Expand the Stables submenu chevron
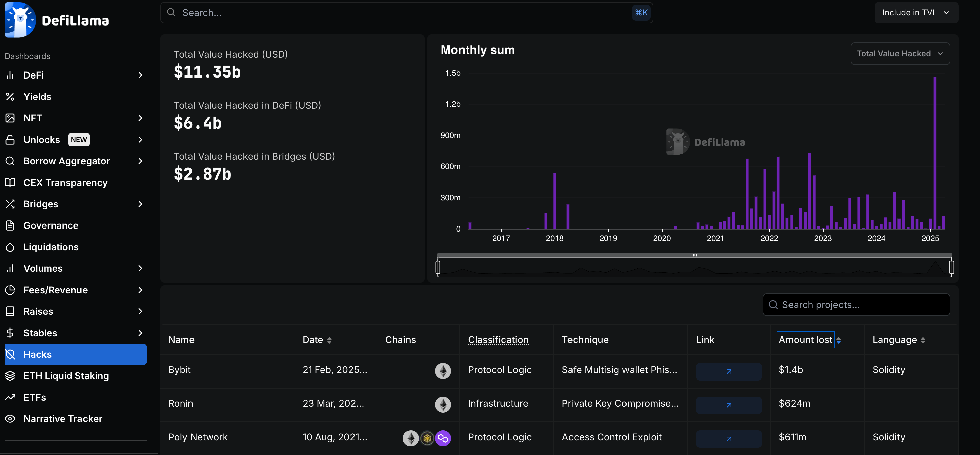 (140, 333)
